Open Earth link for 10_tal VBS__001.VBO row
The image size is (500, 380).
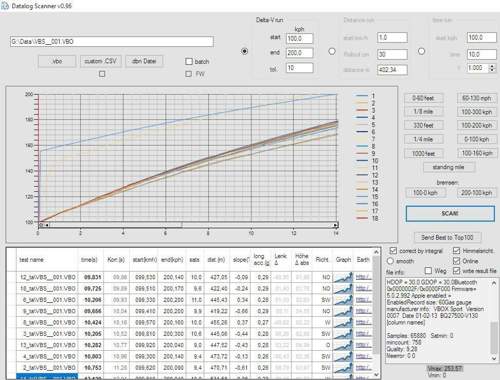[x=362, y=289]
